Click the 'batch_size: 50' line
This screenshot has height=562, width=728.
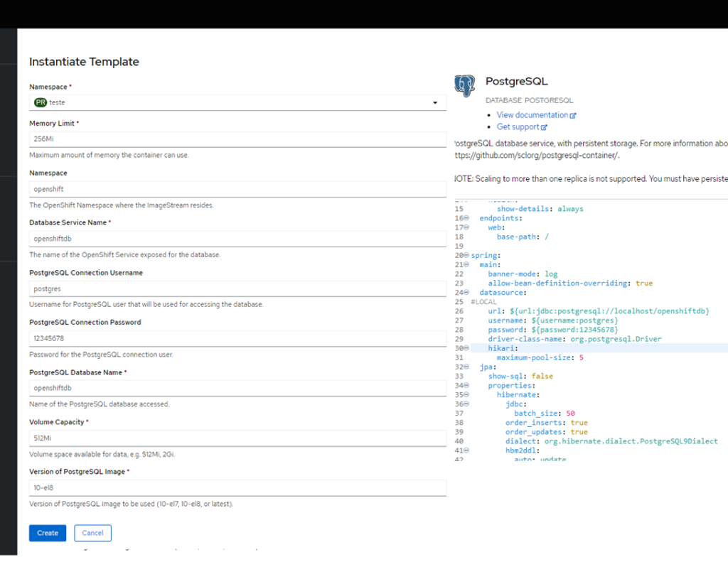tap(544, 413)
